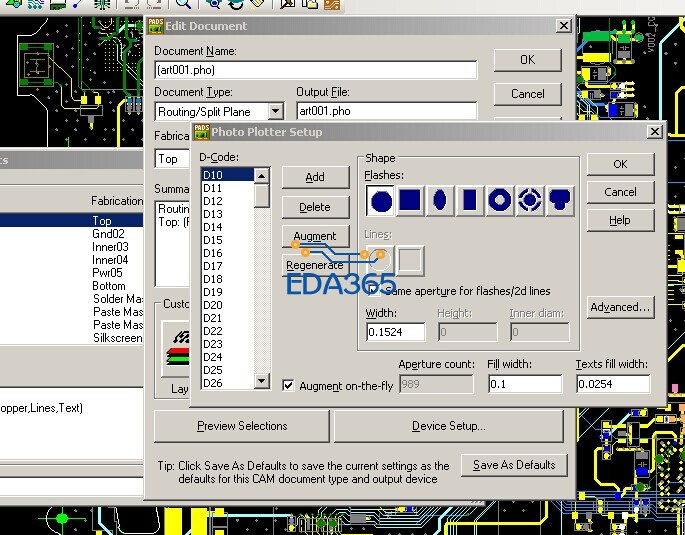Click the Document Name field
The height and width of the screenshot is (535, 685).
point(316,70)
